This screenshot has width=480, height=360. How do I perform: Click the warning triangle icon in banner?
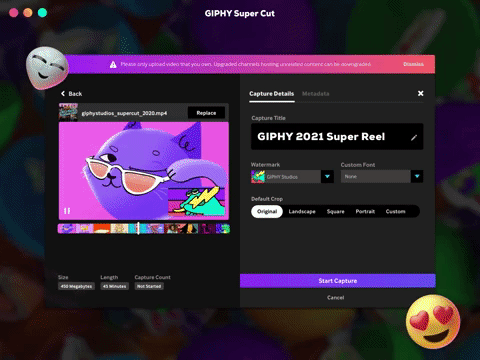coord(113,64)
